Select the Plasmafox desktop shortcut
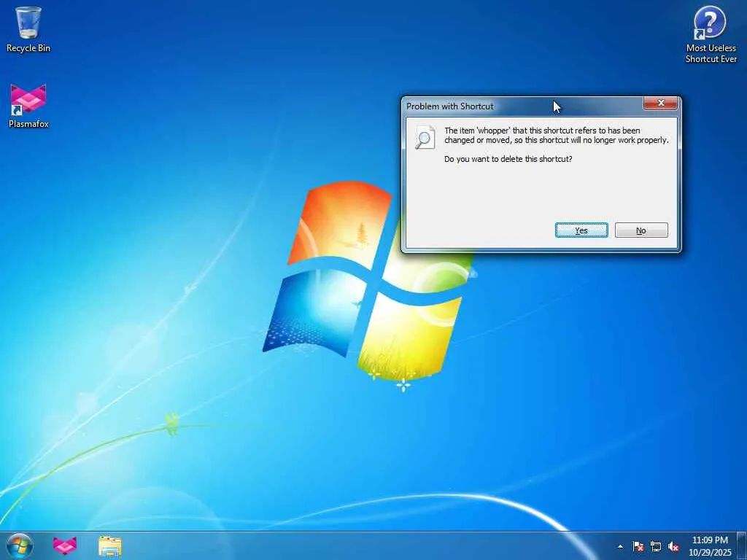This screenshot has width=747, height=560. (28, 106)
